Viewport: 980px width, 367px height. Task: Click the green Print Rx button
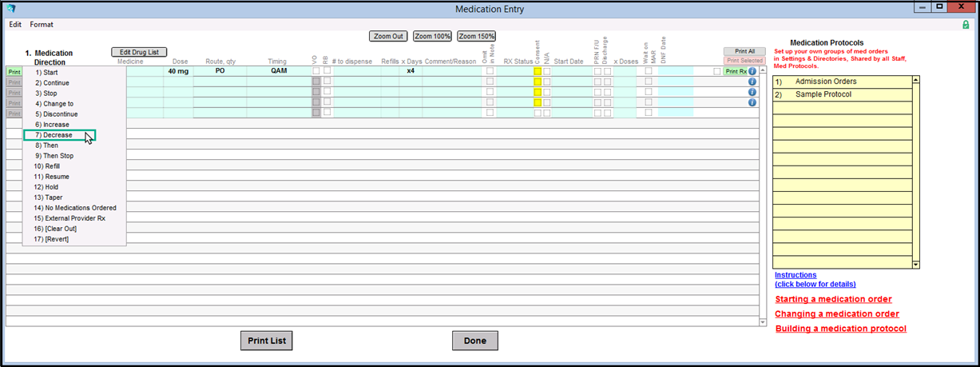[735, 71]
